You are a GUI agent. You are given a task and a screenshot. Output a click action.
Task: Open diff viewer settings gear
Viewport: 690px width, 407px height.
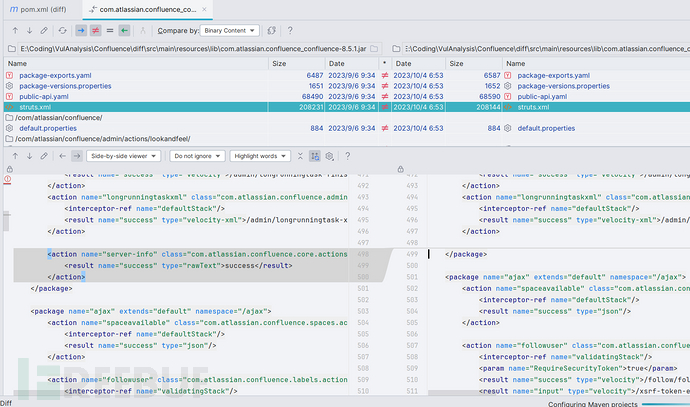click(x=329, y=156)
